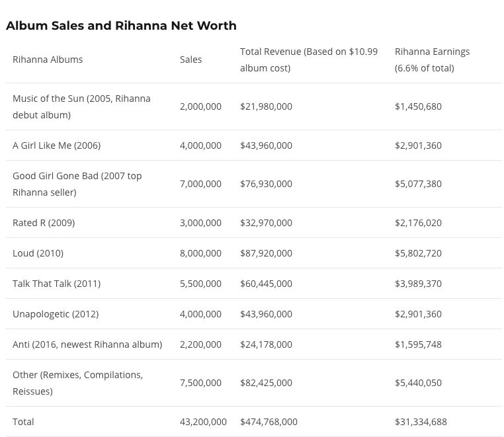Click the 8,000,000 sales figure for Loud

click(x=200, y=253)
